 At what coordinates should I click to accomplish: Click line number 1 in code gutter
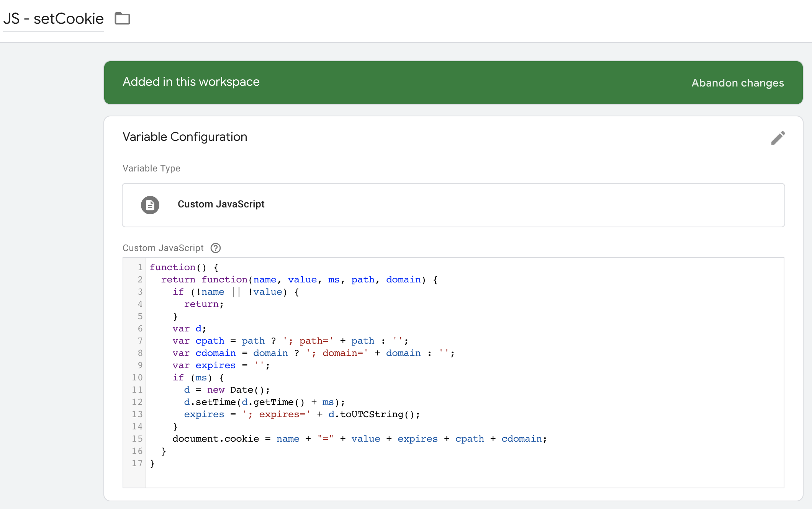click(140, 267)
